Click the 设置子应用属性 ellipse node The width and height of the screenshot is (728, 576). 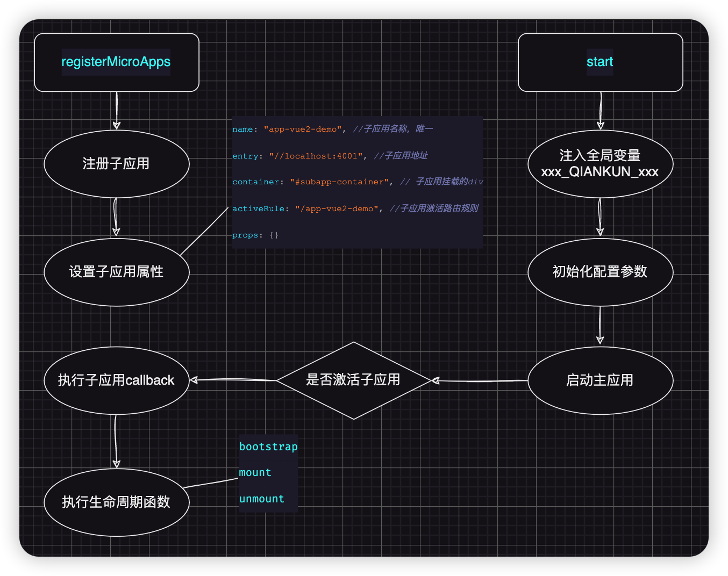coord(116,272)
